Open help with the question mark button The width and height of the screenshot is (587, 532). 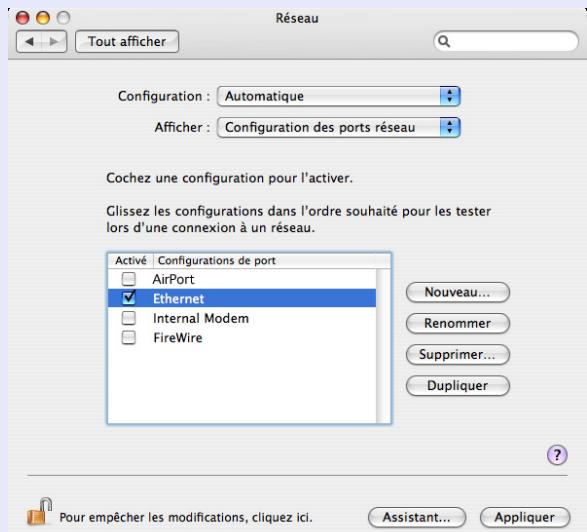point(557,455)
